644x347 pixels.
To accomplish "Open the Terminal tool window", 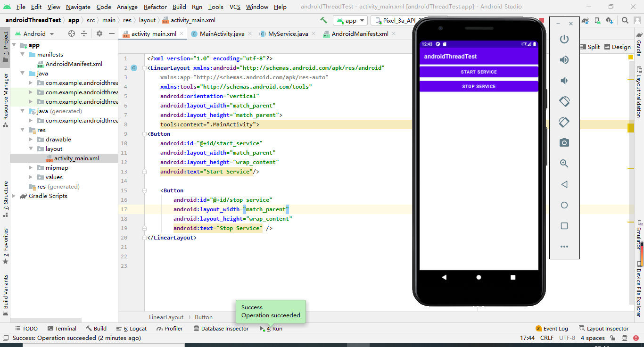I will (x=61, y=329).
